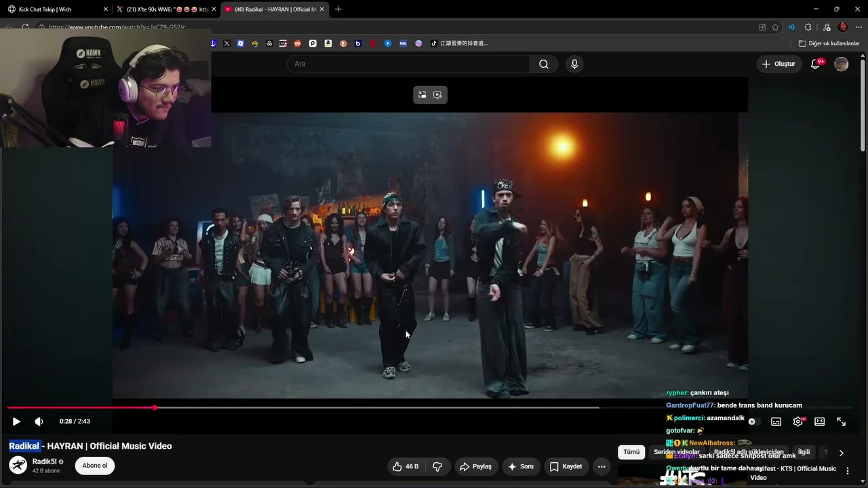Click the Soru ask button
The height and width of the screenshot is (488, 868).
pyautogui.click(x=520, y=466)
